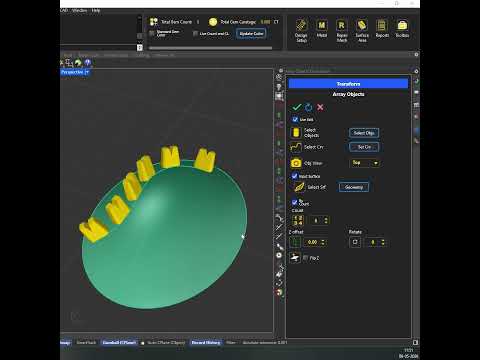Toggle Record History in the status bar
This screenshot has height=360, width=480.
point(206,342)
